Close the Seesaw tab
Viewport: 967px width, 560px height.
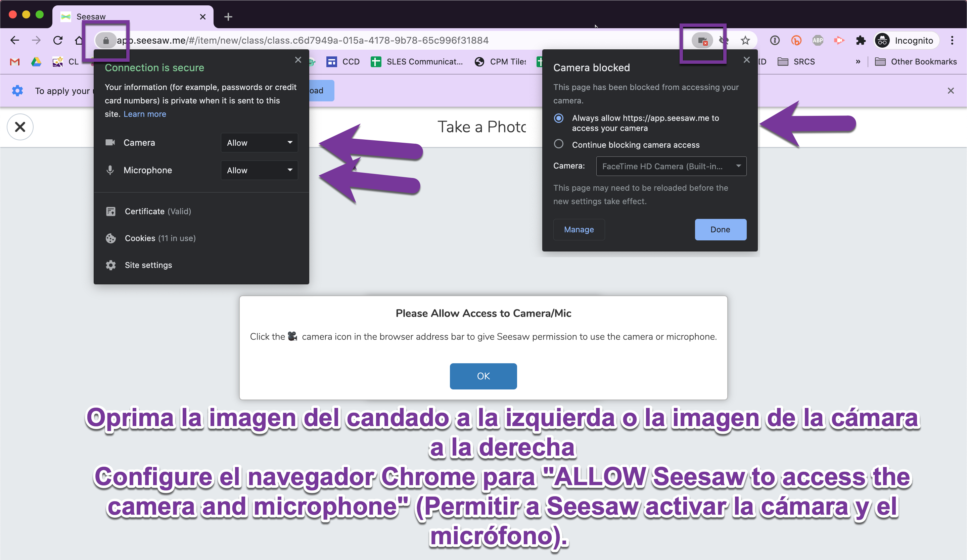pyautogui.click(x=202, y=16)
